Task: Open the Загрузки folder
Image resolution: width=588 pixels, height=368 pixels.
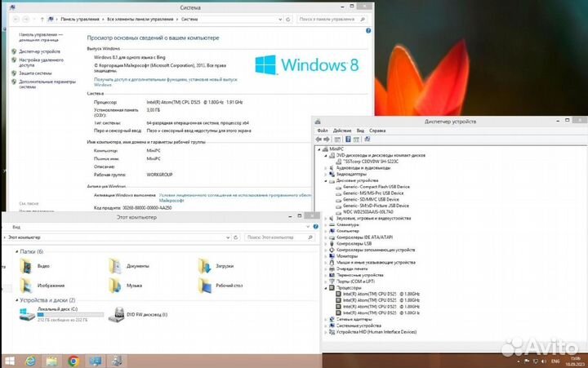Action: pyautogui.click(x=216, y=266)
